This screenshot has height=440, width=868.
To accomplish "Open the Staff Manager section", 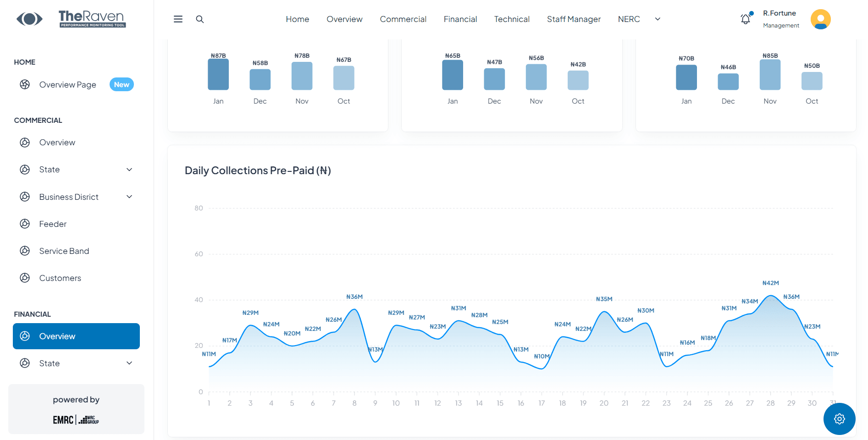I will 574,19.
